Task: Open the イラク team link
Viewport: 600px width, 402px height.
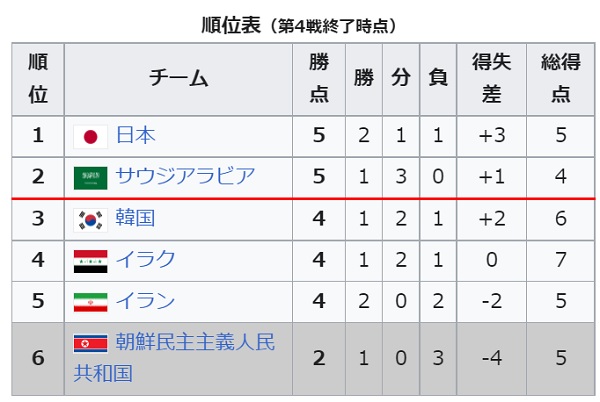Action: 145,259
